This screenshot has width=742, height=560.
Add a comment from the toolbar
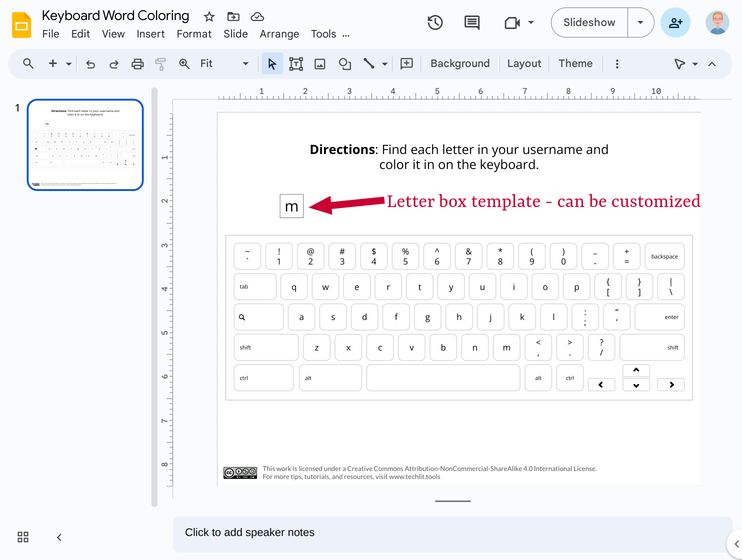(x=407, y=63)
